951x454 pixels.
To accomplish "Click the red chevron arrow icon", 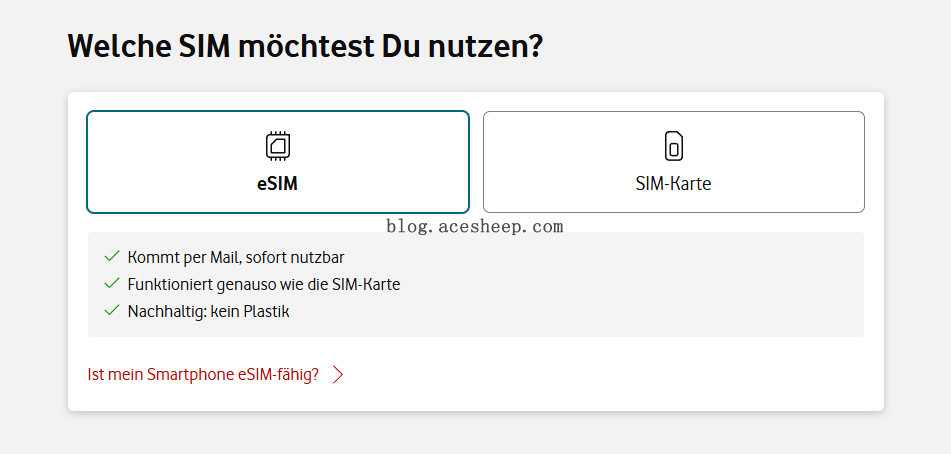I will (x=338, y=375).
